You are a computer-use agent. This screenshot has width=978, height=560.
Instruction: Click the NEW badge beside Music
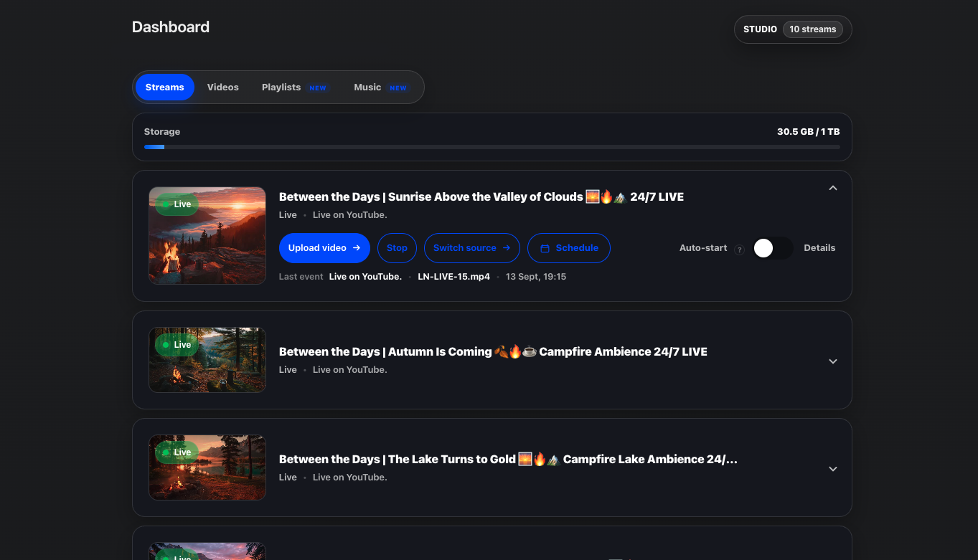point(398,87)
